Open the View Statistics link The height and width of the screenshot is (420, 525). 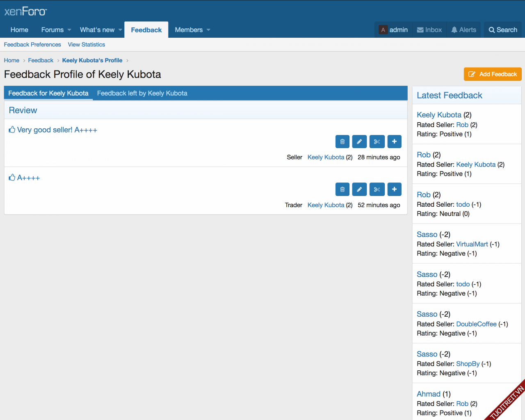(86, 45)
